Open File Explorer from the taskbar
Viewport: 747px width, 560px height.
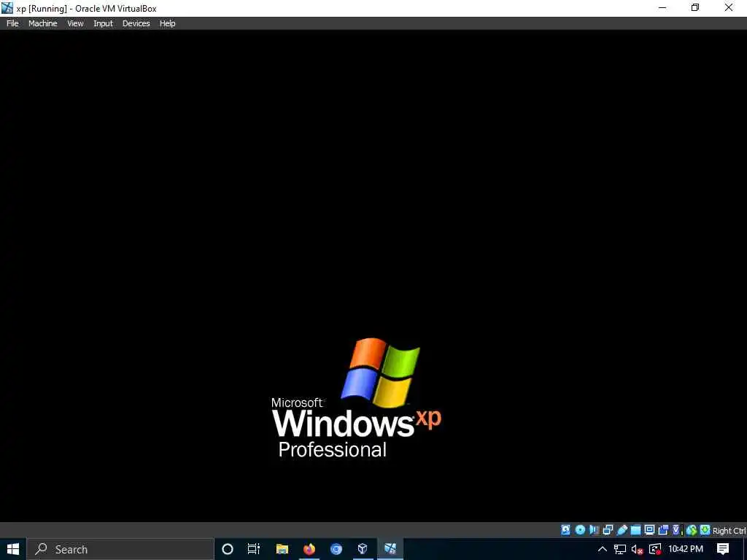(282, 549)
